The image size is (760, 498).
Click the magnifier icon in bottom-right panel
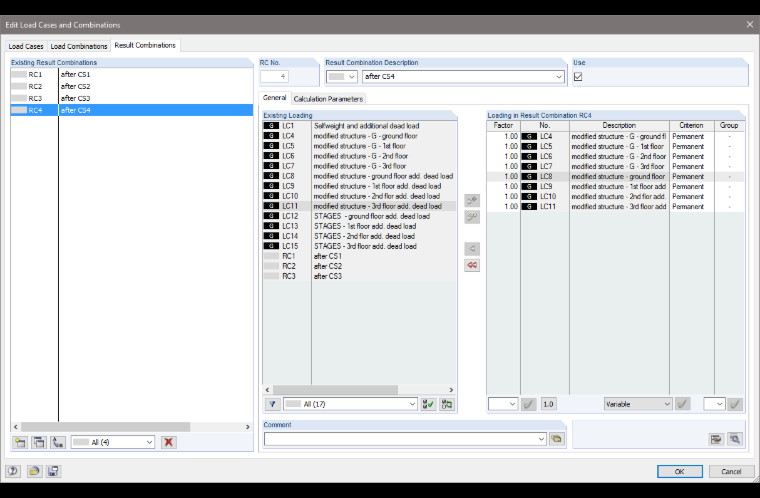735,439
